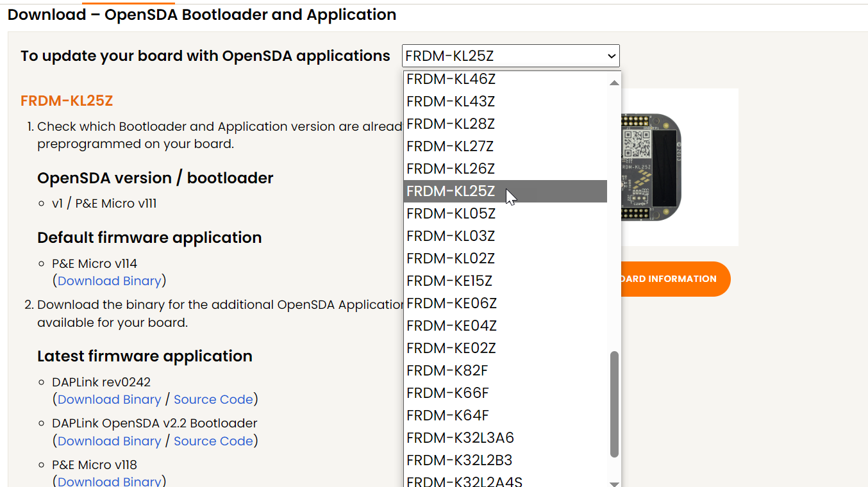The image size is (868, 487).
Task: Click the list's scroll-up arrow
Action: click(614, 81)
